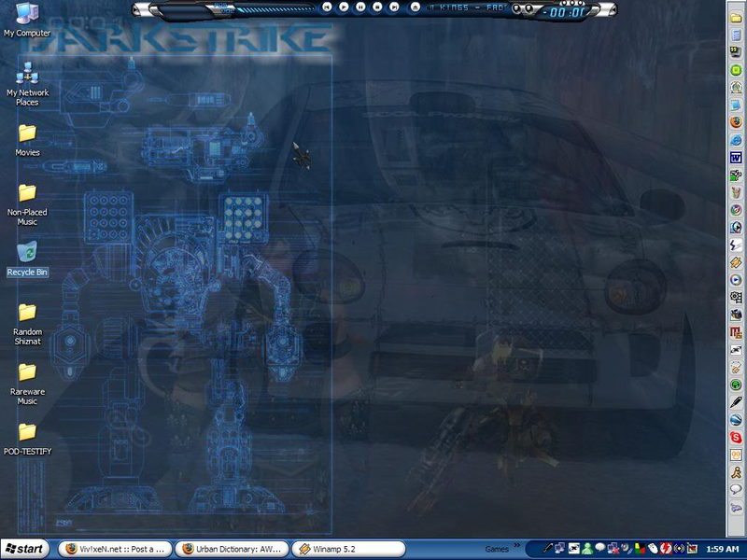Click the red M icon in side launcher
Screen dimensions: 747x560
point(736,332)
